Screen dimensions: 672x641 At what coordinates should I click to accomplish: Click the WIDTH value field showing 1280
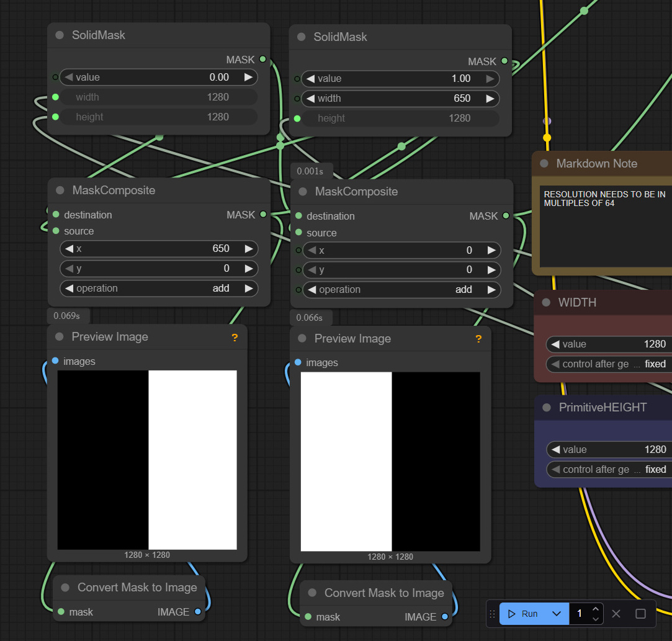pyautogui.click(x=609, y=344)
